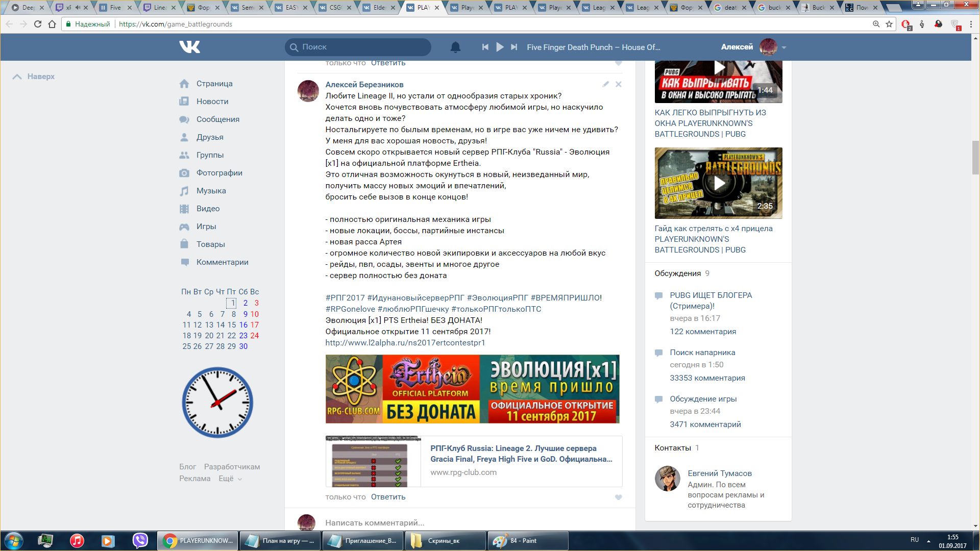
Task: Edit comment with pencil icon
Action: (605, 84)
